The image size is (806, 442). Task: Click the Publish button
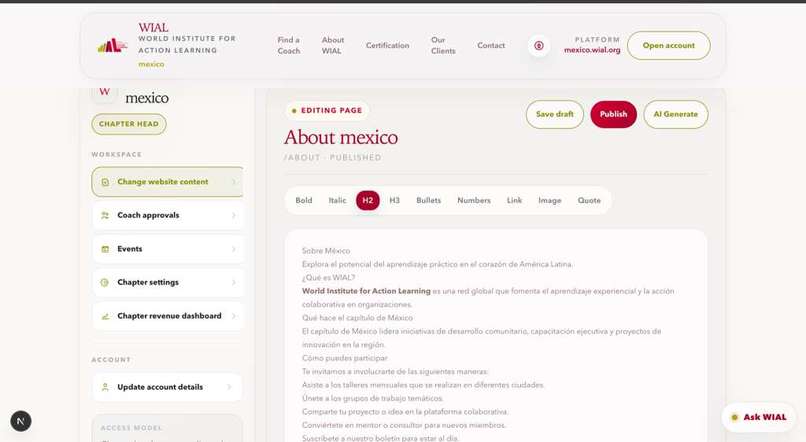point(613,114)
